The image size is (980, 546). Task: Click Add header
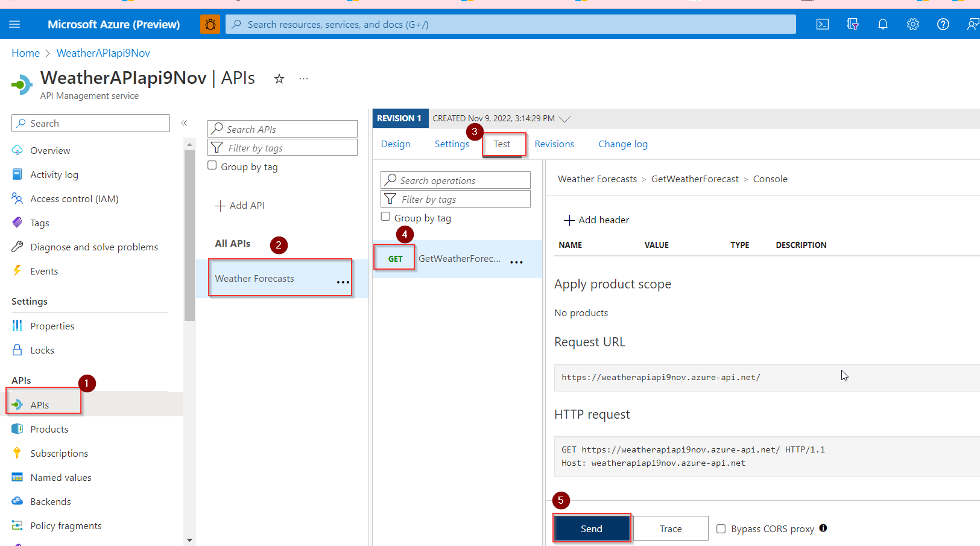(596, 220)
